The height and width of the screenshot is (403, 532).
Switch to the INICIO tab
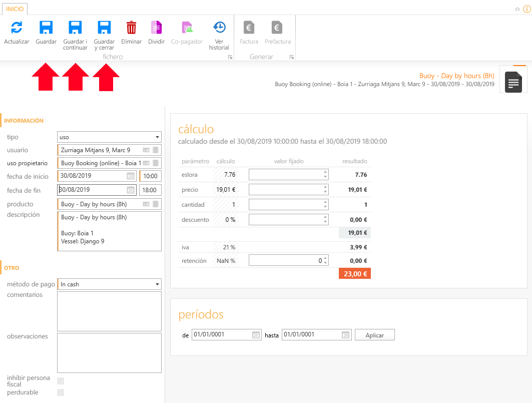[x=15, y=9]
